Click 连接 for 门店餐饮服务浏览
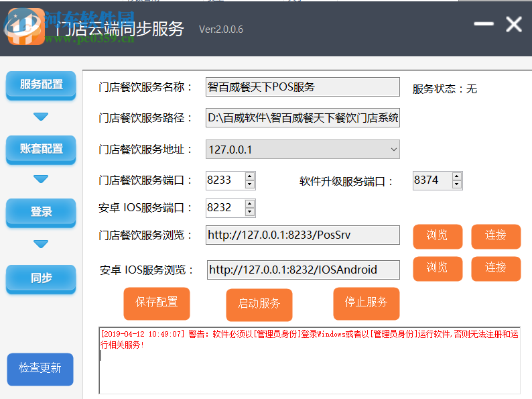532x399 pixels. click(x=496, y=236)
